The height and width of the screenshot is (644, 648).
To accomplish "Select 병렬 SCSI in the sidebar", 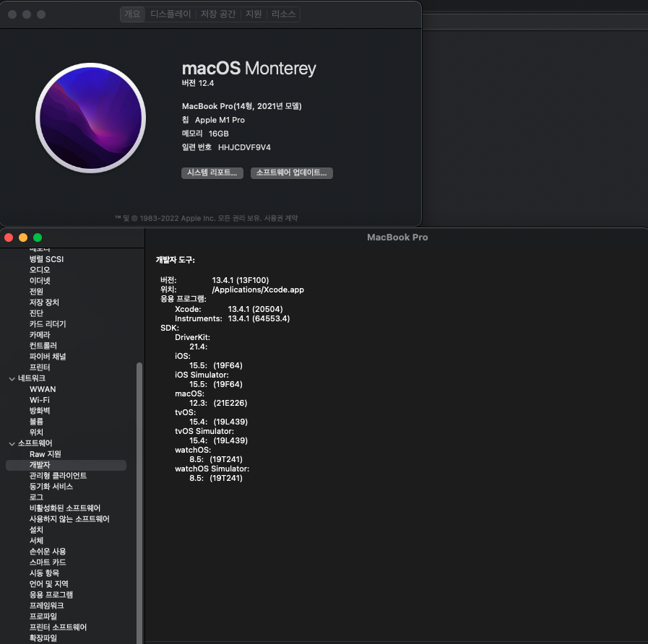I will 47,259.
